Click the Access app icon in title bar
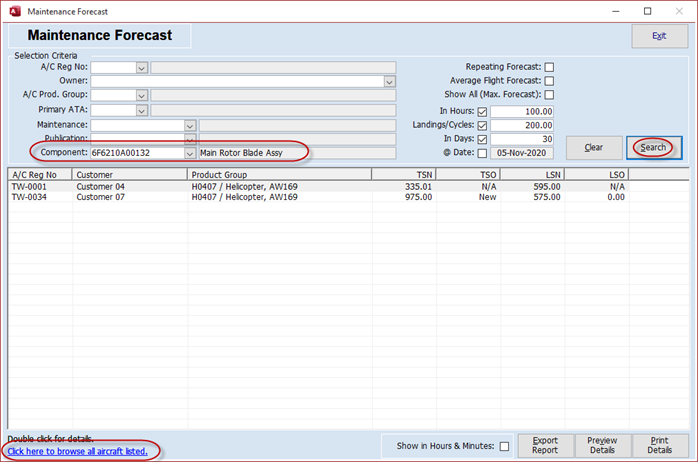 [x=13, y=11]
